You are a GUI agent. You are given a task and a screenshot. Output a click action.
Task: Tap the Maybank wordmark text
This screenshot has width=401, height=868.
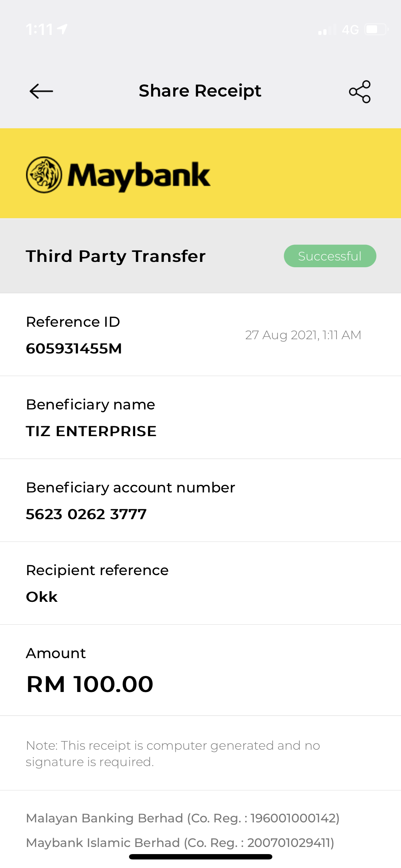(x=139, y=176)
